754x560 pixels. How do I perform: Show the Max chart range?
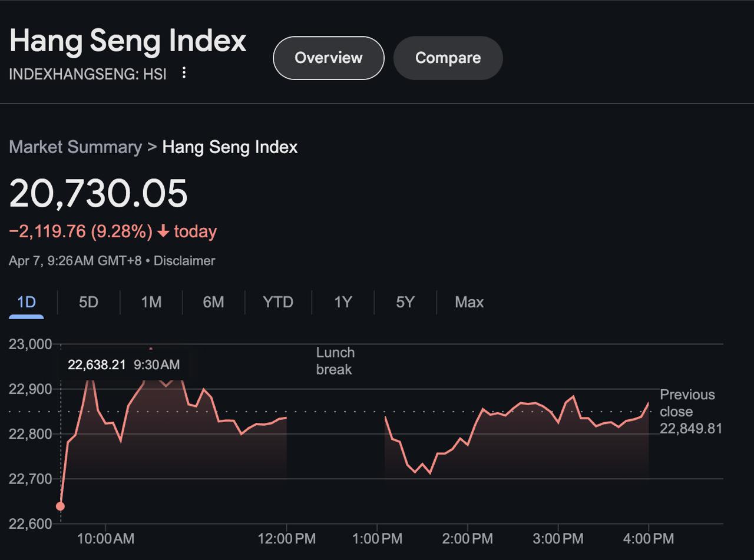469,302
